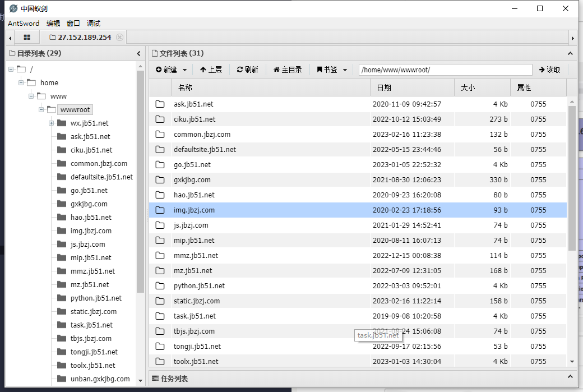583x392 pixels.
Task: Click folder icon in ask.jb51.net file row
Action: [160, 104]
